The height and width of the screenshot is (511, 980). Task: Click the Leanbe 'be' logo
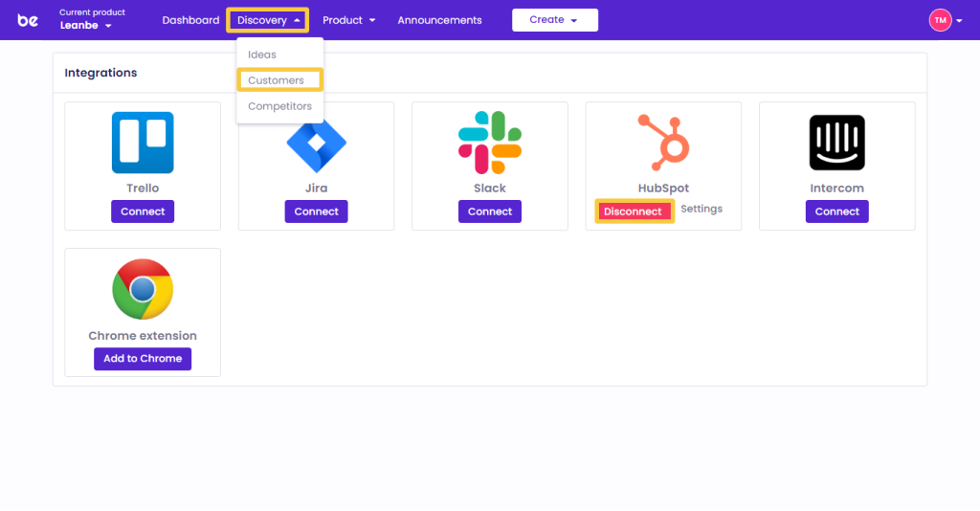pyautogui.click(x=28, y=20)
